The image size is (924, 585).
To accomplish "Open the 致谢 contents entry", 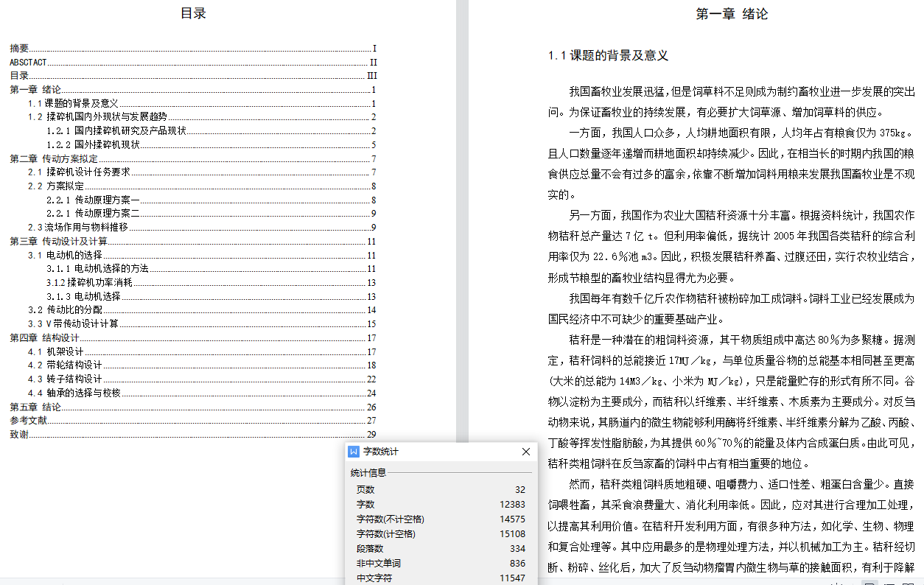I will click(19, 435).
